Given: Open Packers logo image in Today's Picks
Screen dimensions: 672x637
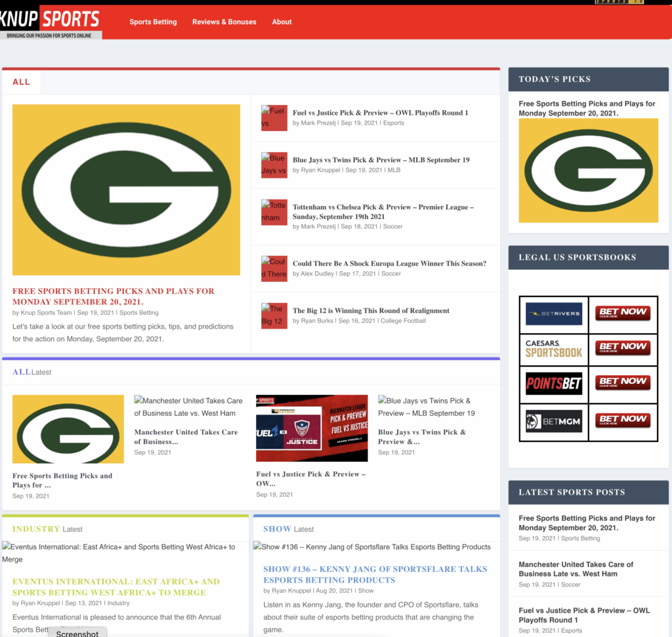Looking at the screenshot, I should [589, 171].
